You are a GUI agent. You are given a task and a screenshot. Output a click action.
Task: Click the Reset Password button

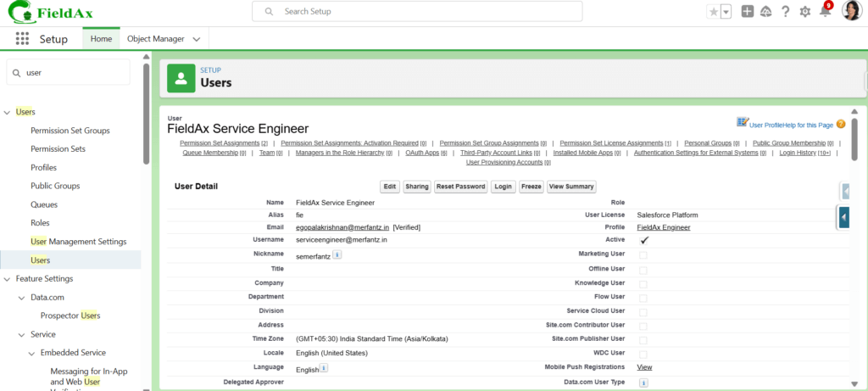pyautogui.click(x=460, y=187)
